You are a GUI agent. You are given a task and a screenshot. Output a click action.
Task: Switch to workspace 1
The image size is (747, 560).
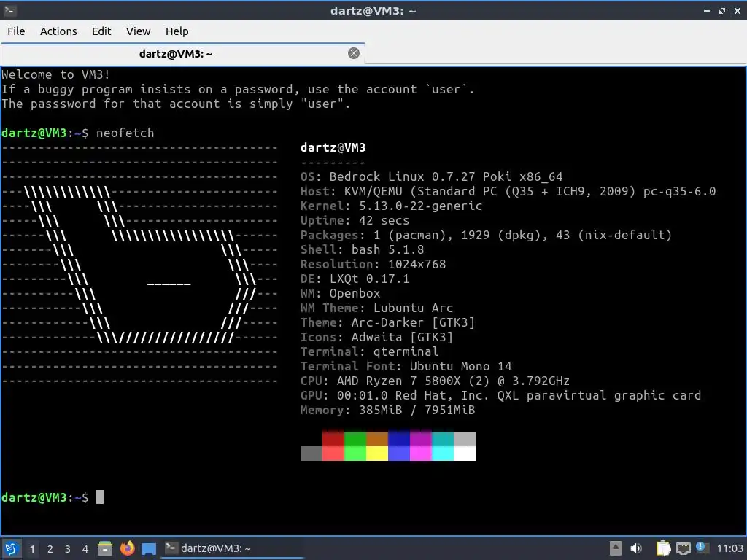click(x=32, y=549)
